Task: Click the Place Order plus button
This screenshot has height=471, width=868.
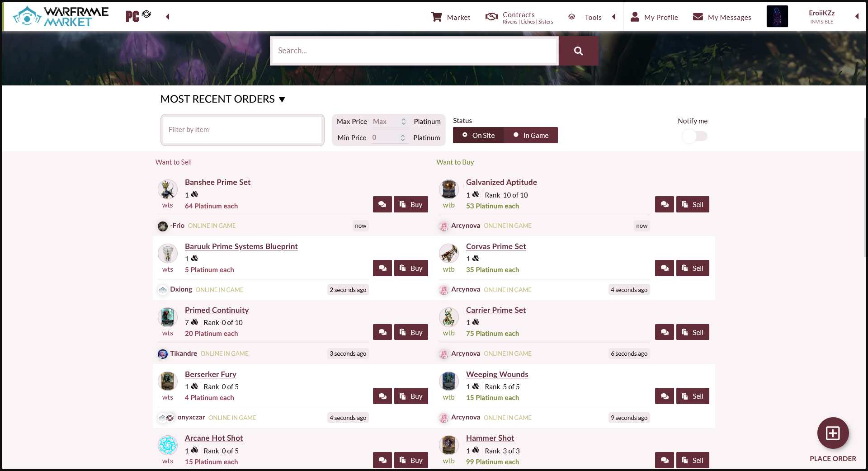Action: [x=833, y=433]
